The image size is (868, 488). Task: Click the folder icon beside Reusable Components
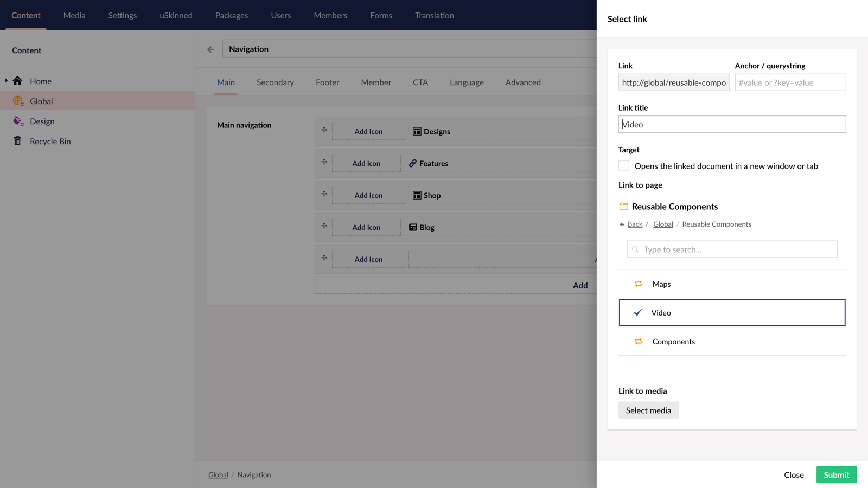click(x=623, y=206)
